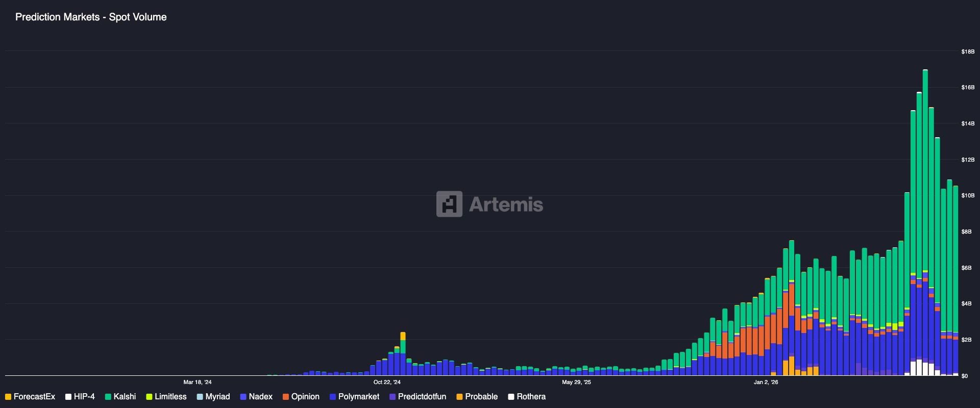Click the 'May 29, '25' x-axis date label

tap(576, 382)
